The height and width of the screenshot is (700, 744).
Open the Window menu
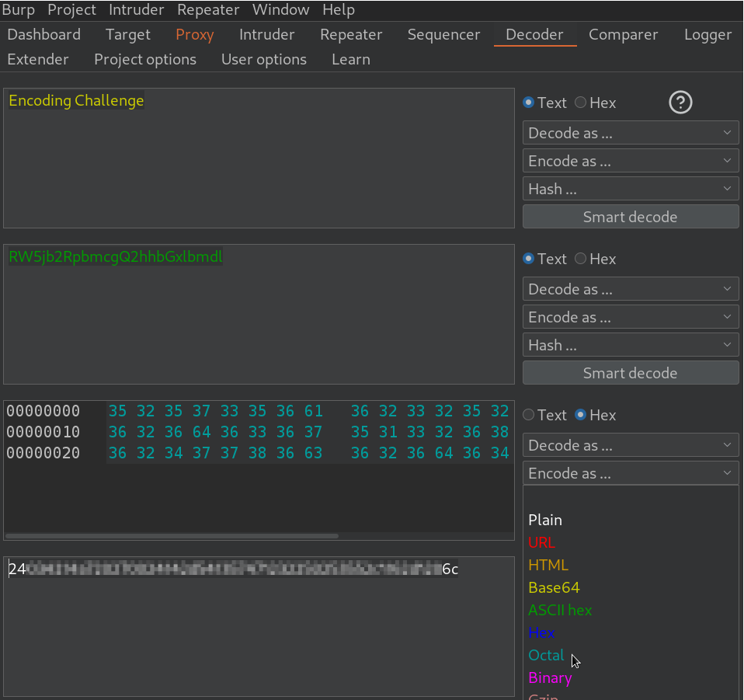281,10
